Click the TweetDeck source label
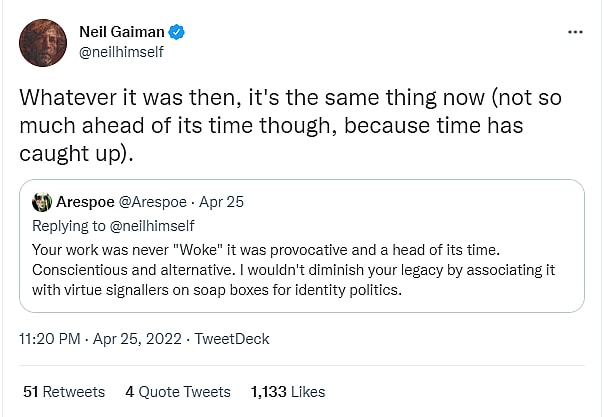This screenshot has height=417, width=604. coord(232,339)
